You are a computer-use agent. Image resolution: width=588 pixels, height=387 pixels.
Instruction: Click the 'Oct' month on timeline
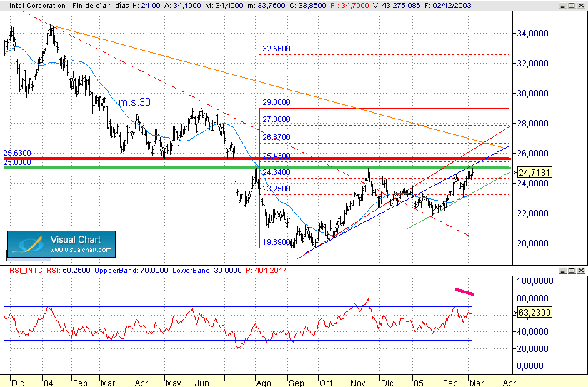point(326,383)
